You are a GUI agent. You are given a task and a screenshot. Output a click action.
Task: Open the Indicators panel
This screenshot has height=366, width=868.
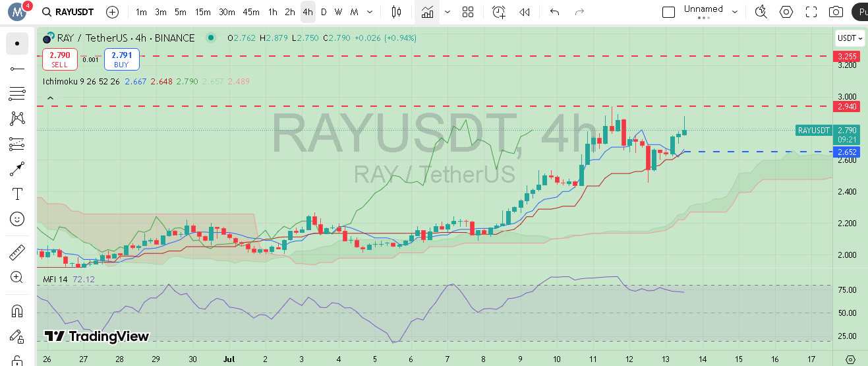tap(428, 12)
